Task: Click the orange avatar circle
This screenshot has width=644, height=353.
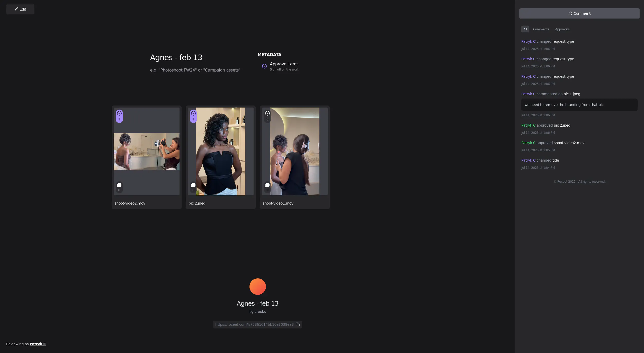Action: click(257, 287)
